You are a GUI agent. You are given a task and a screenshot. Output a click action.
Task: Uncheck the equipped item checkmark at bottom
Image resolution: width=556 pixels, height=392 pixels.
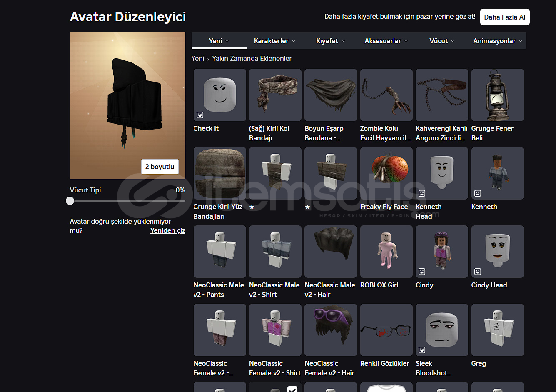pos(292,389)
